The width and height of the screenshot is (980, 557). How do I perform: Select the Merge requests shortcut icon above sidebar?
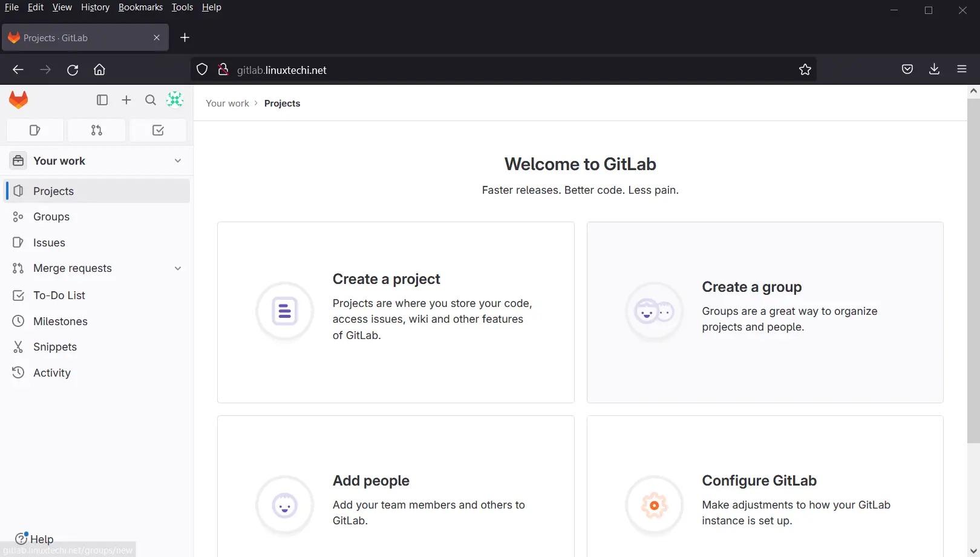pos(96,130)
